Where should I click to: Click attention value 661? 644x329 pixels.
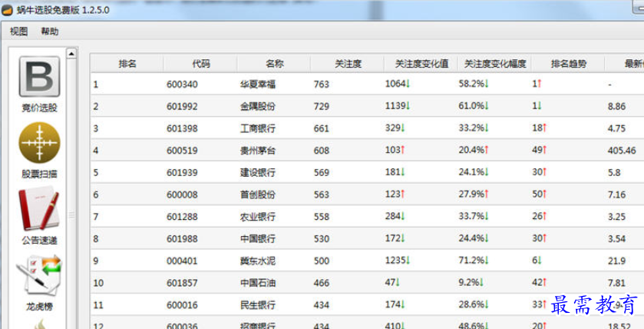321,128
